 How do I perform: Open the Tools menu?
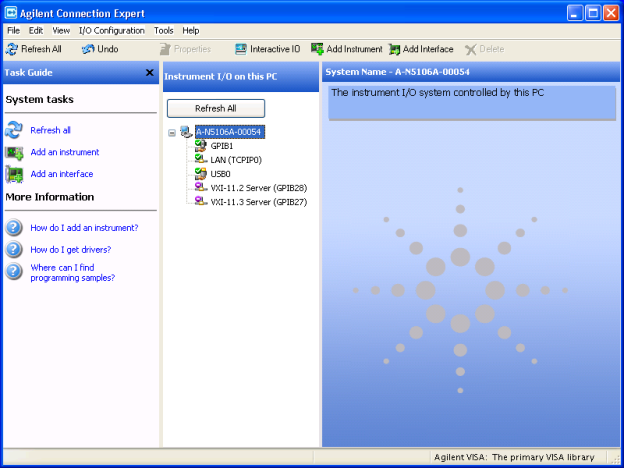pos(164,31)
